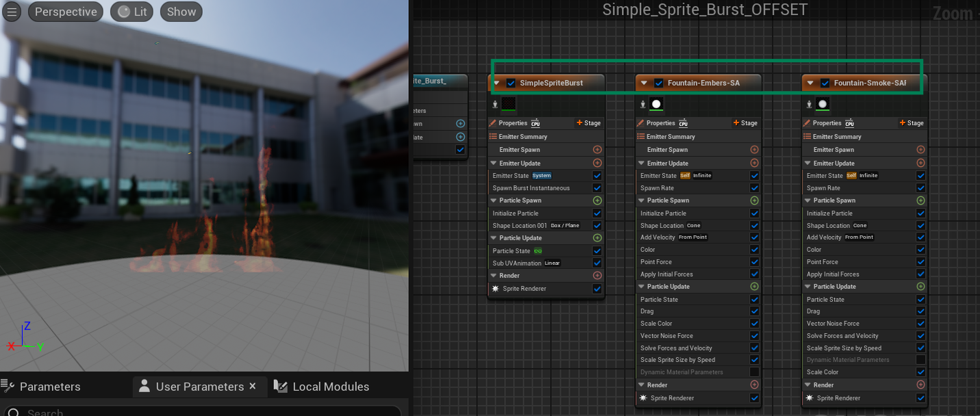Screen dimensions: 980x416
Task: Open the Lit view mode menu
Action: tap(132, 12)
